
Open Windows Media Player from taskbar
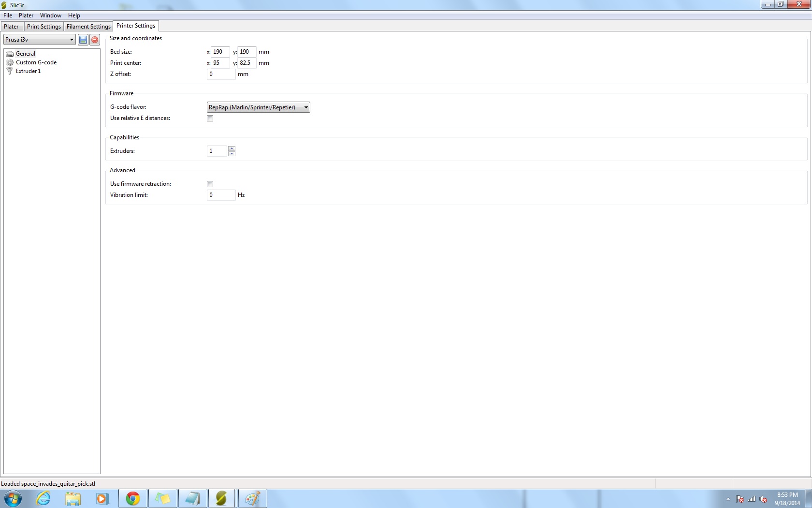(102, 498)
